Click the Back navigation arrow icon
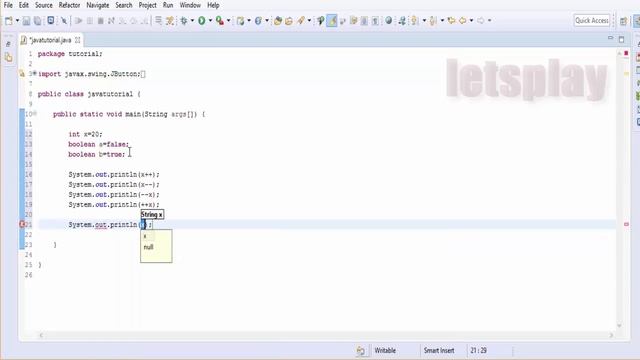Viewport: 640px width, 360px height. click(463, 21)
